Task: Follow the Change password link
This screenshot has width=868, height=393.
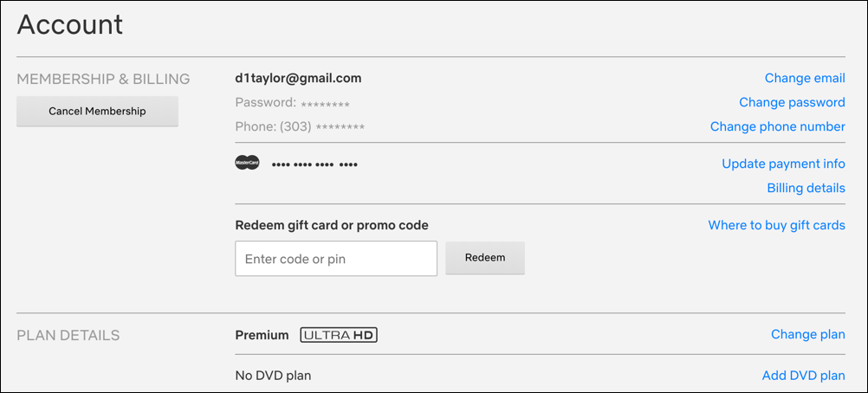Action: pyautogui.click(x=792, y=102)
